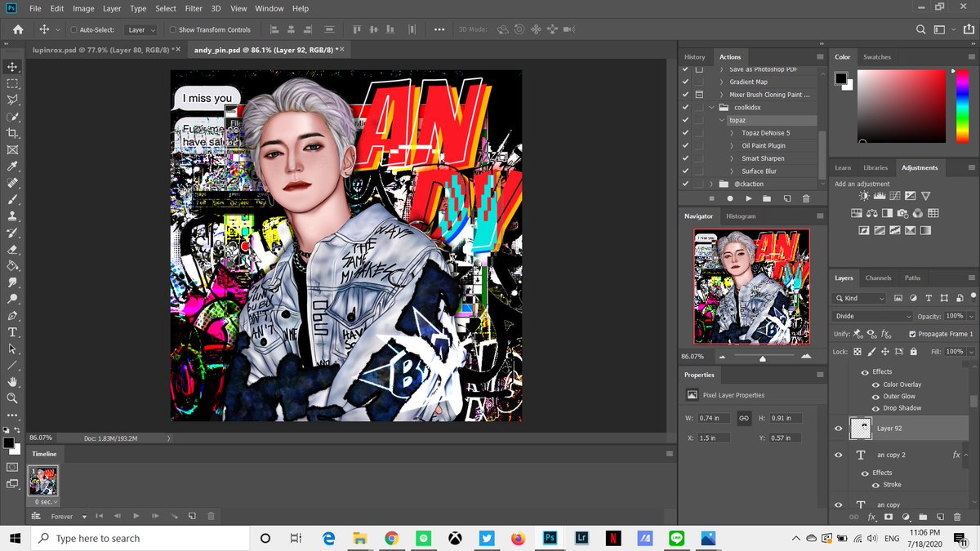Switch to the History tab
Image resolution: width=980 pixels, height=551 pixels.
695,57
